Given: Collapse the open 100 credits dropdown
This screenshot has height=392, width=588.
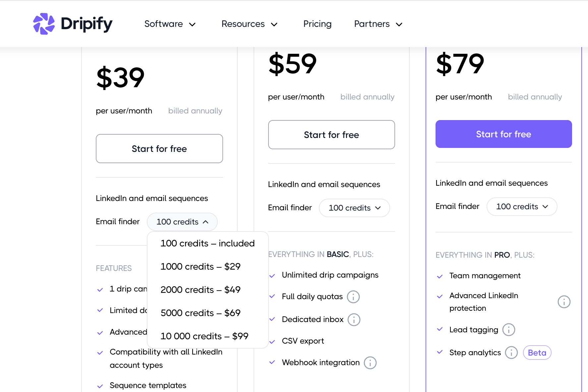Looking at the screenshot, I should pyautogui.click(x=182, y=222).
